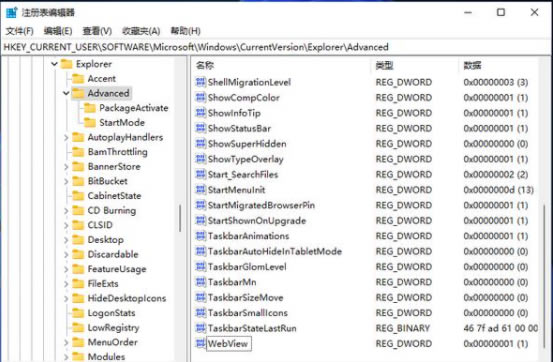Click the WebView name edit box
553x362 pixels.
tap(229, 344)
